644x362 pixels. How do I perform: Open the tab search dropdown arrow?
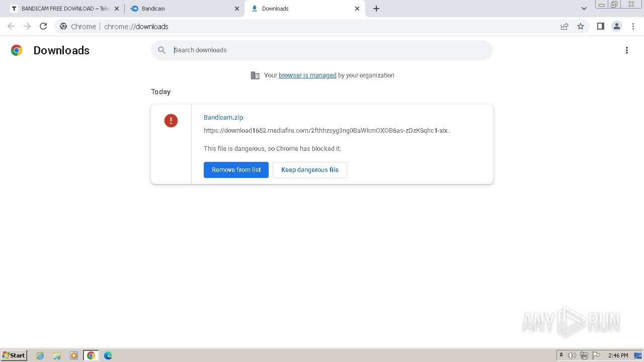(584, 9)
